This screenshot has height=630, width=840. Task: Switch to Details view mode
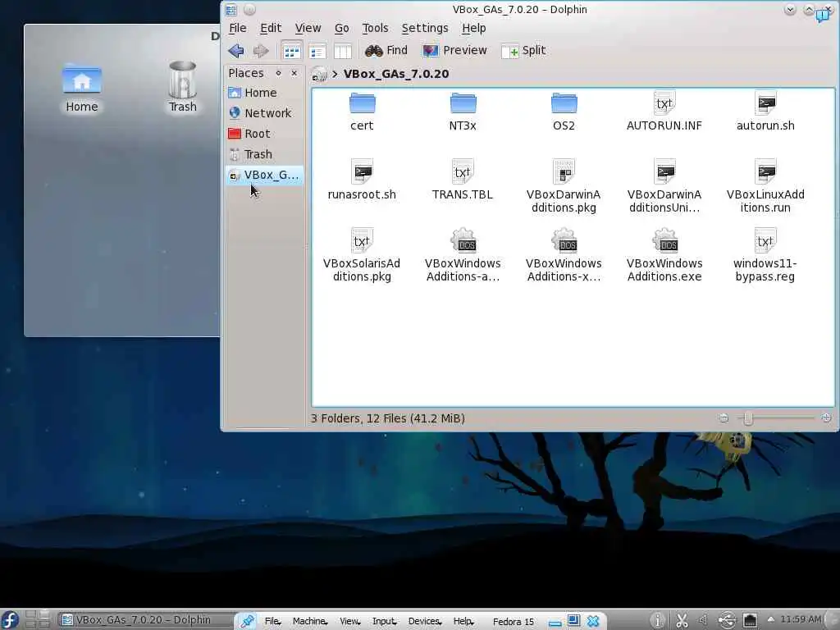pos(317,51)
